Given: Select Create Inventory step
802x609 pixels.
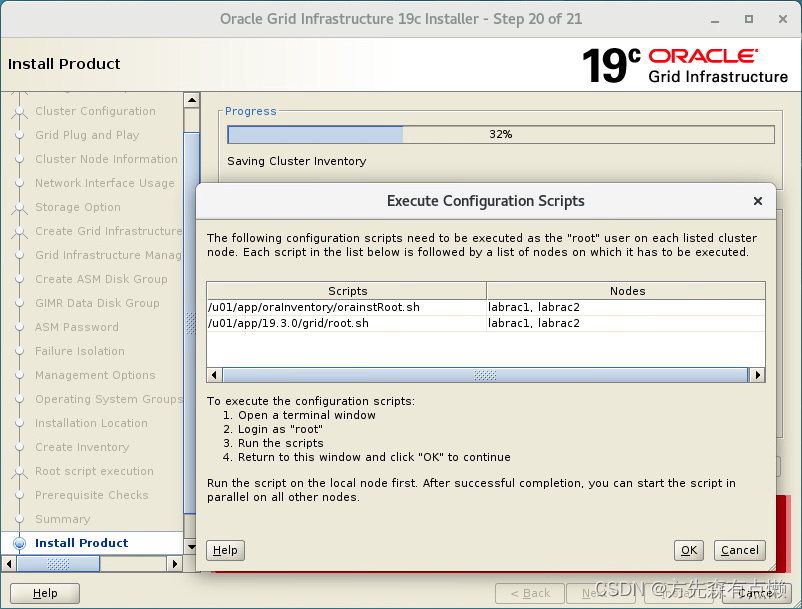Looking at the screenshot, I should click(x=82, y=447).
